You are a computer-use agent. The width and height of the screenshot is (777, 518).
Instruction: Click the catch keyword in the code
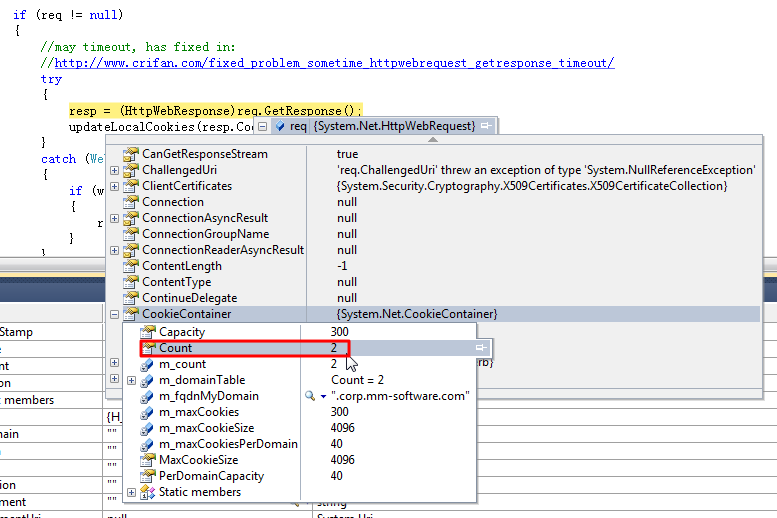[58, 159]
